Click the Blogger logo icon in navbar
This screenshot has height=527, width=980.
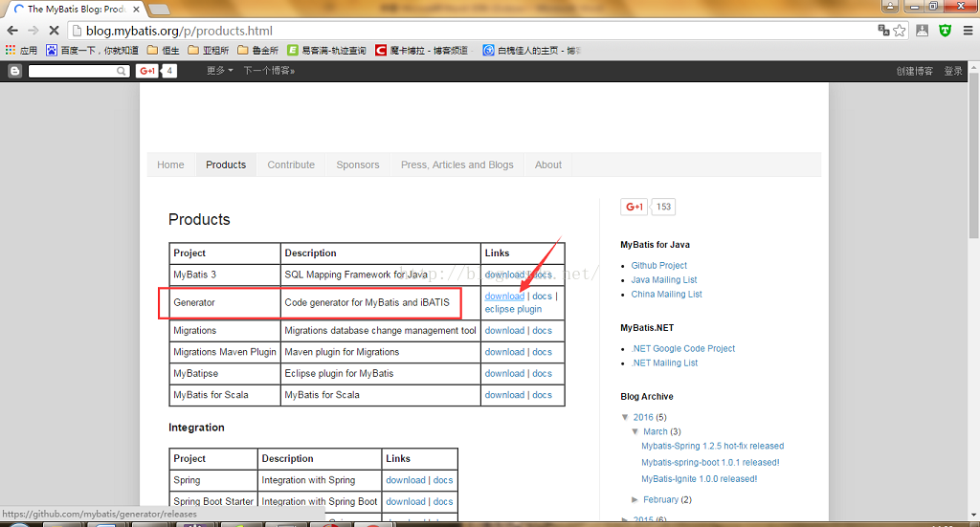pos(15,71)
